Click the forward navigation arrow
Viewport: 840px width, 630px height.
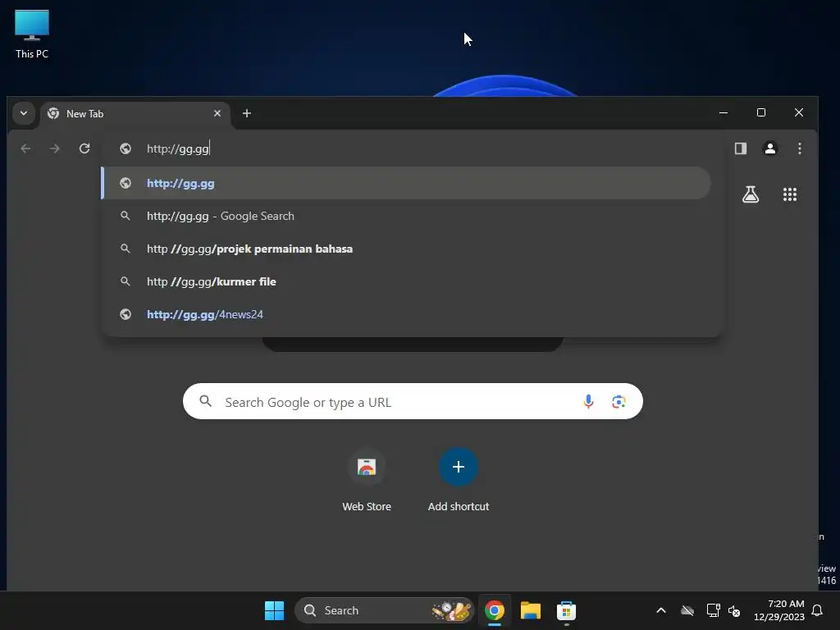[55, 148]
